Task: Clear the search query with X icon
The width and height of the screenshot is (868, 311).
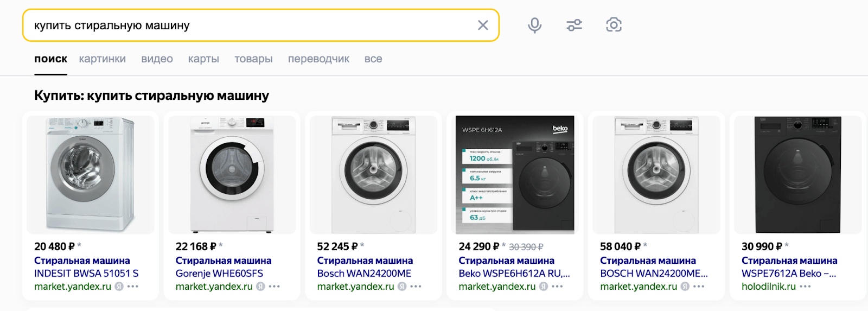Action: [483, 25]
